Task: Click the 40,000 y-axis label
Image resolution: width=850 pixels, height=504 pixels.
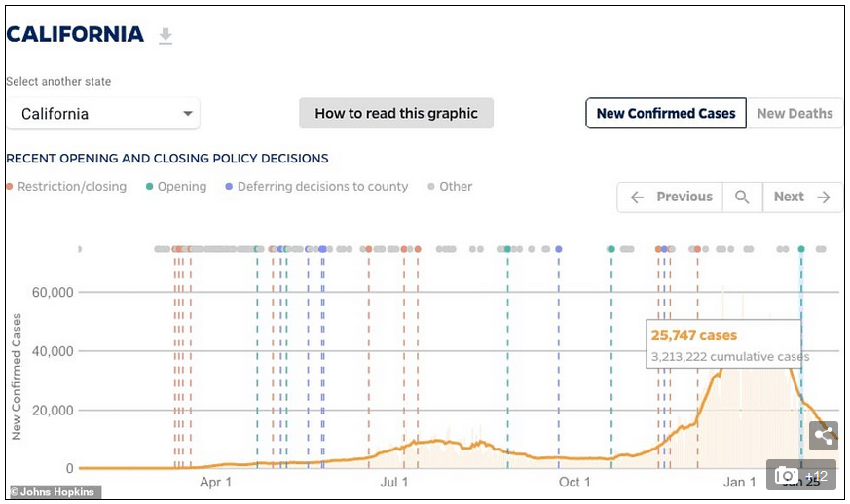Action: 53,351
